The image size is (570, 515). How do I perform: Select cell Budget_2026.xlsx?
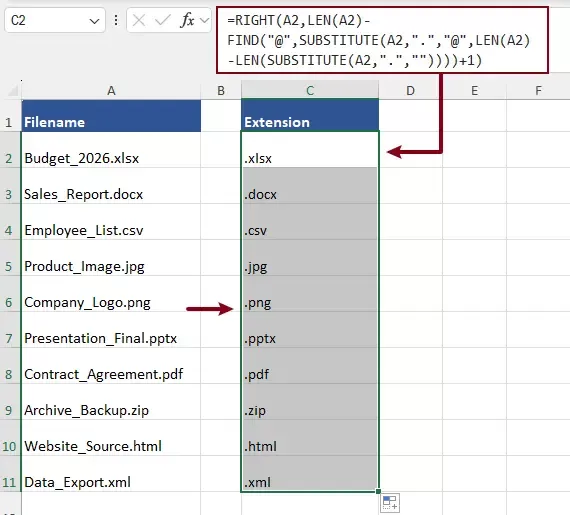click(x=111, y=150)
